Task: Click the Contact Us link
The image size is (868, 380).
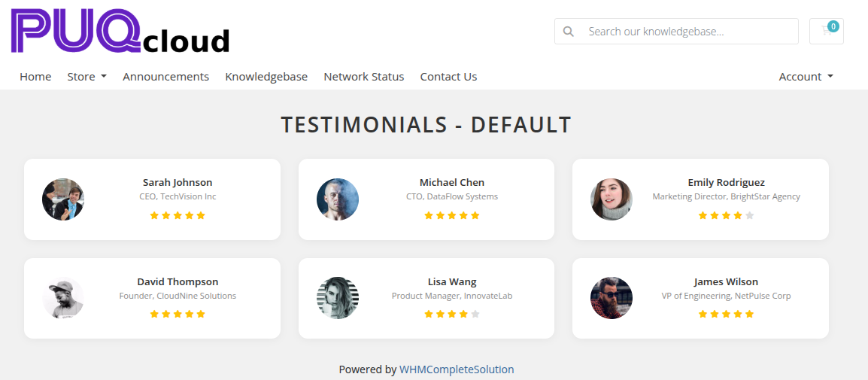Action: (448, 77)
